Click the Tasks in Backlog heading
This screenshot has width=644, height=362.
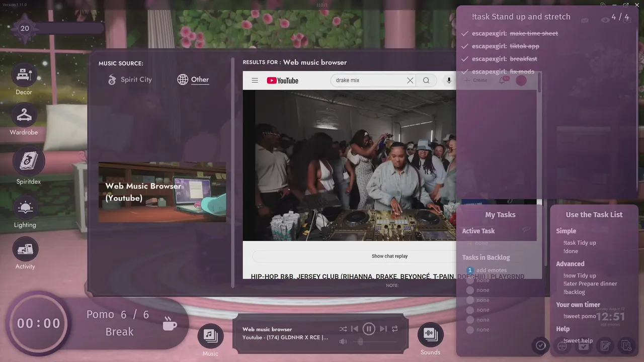(x=486, y=257)
